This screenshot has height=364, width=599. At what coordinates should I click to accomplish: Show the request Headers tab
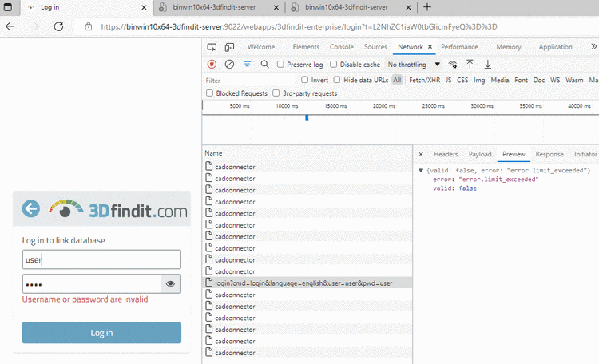click(x=446, y=154)
